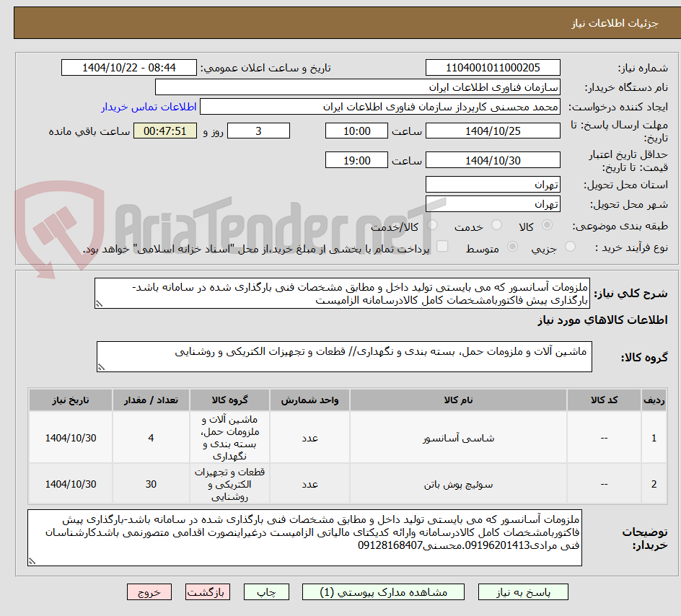Image resolution: width=681 pixels, height=616 pixels.
Task: Select the جزیی purchase type radio
Action: [570, 247]
